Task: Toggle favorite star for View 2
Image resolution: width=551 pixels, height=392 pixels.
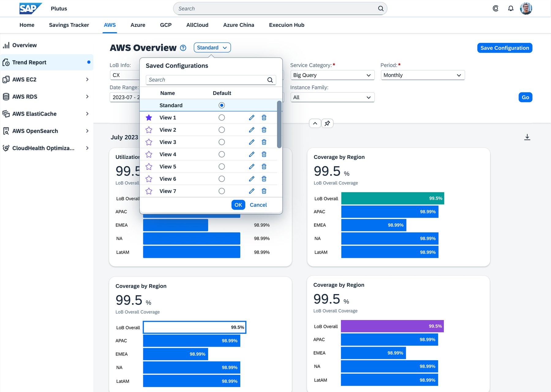Action: (149, 130)
